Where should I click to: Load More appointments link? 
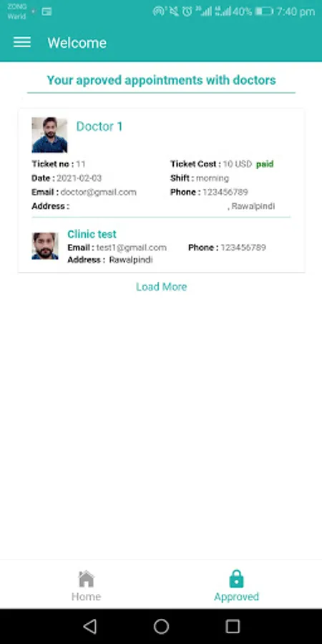point(162,287)
